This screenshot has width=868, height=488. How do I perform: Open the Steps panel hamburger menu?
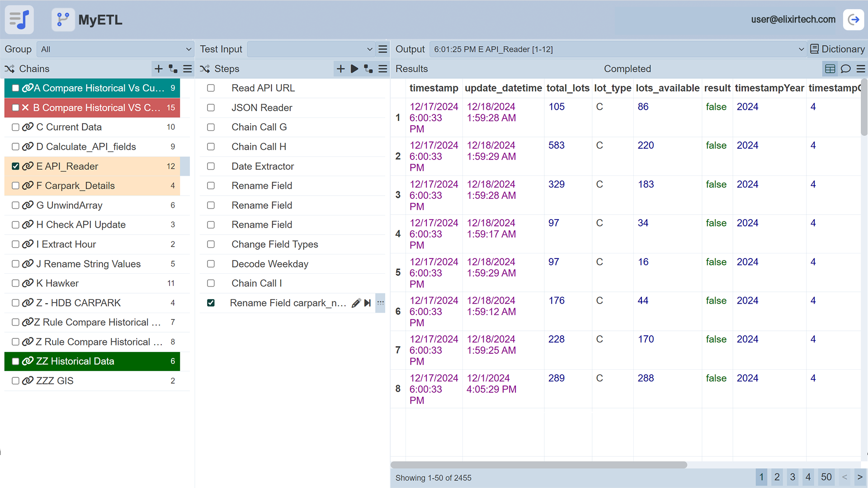tap(383, 69)
